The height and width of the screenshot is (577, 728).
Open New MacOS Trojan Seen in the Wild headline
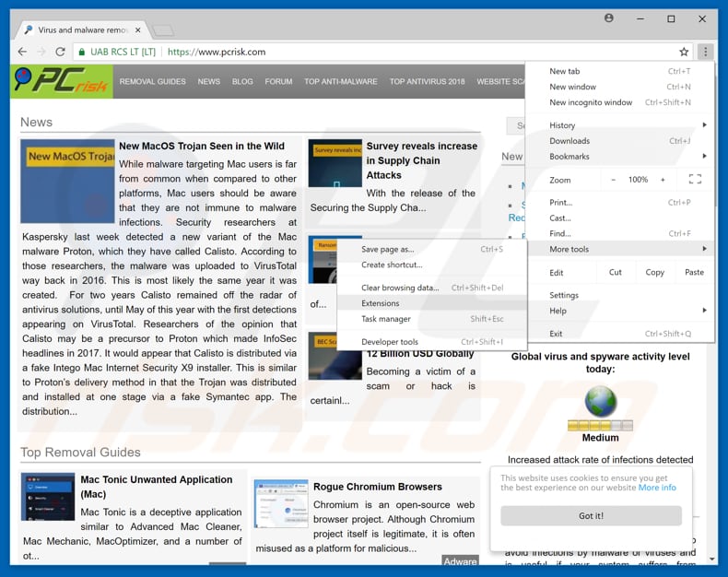pos(202,146)
